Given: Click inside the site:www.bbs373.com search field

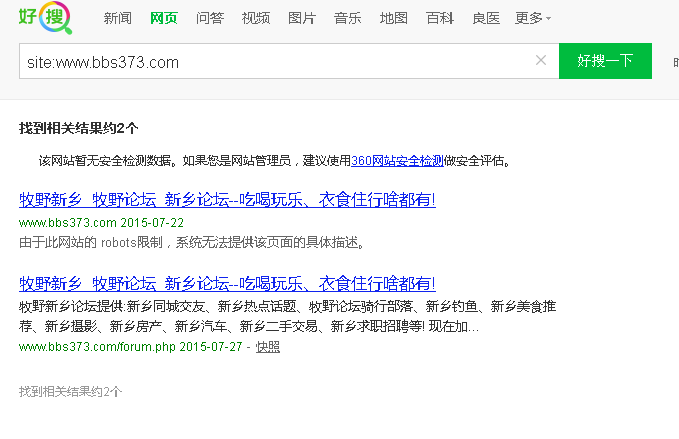Looking at the screenshot, I should (270, 62).
